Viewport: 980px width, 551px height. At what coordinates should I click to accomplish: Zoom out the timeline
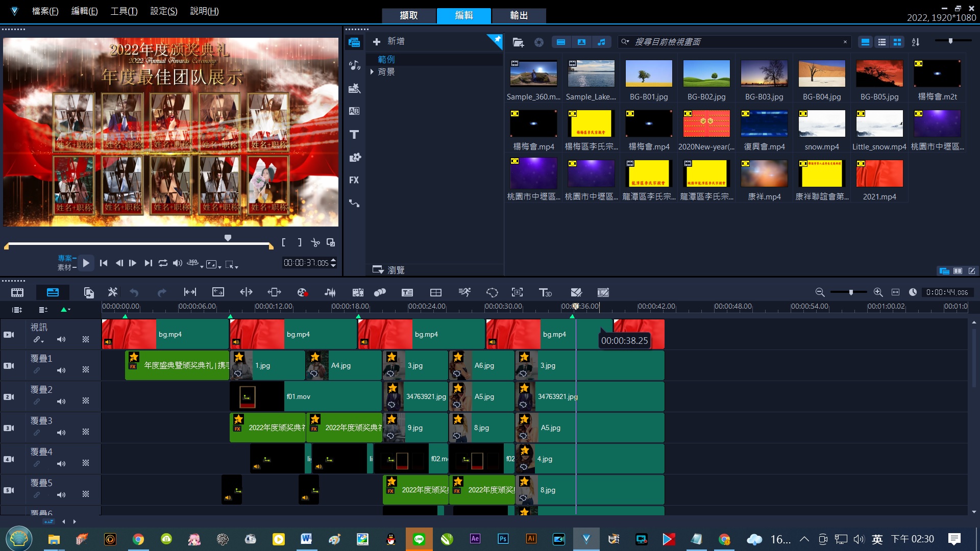(x=820, y=292)
